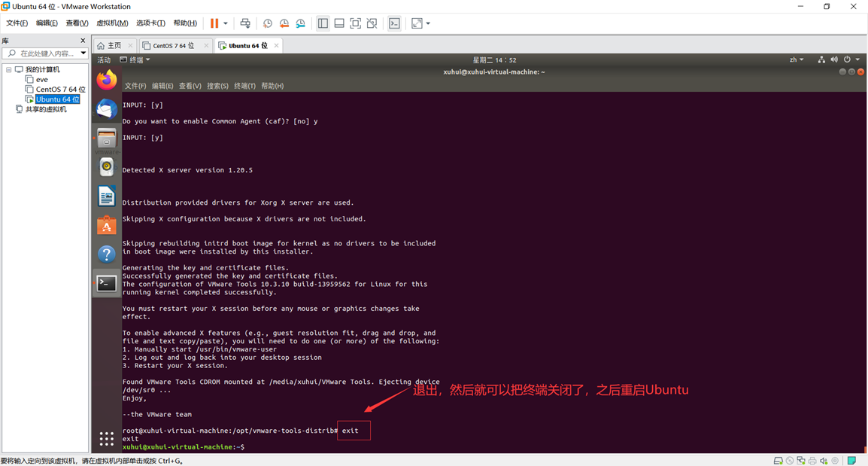Revert the virtual machine to its snapshot
The height and width of the screenshot is (466, 868).
(x=284, y=23)
